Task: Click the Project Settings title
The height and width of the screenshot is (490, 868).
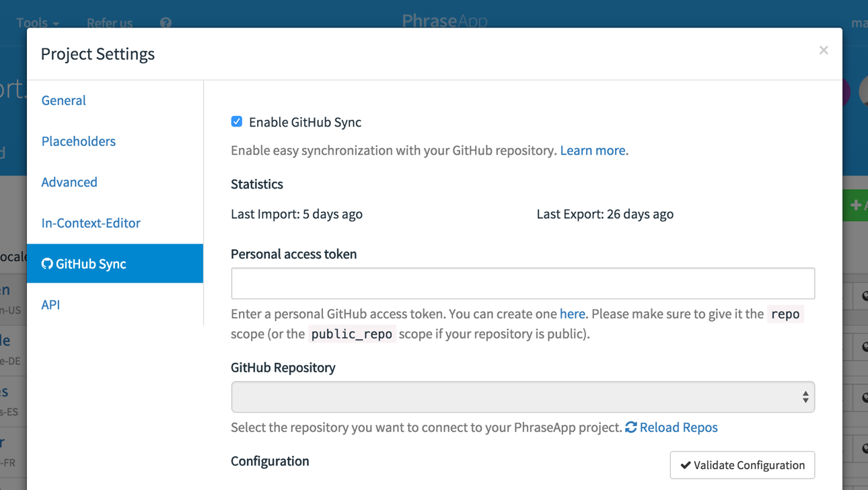Action: [98, 54]
